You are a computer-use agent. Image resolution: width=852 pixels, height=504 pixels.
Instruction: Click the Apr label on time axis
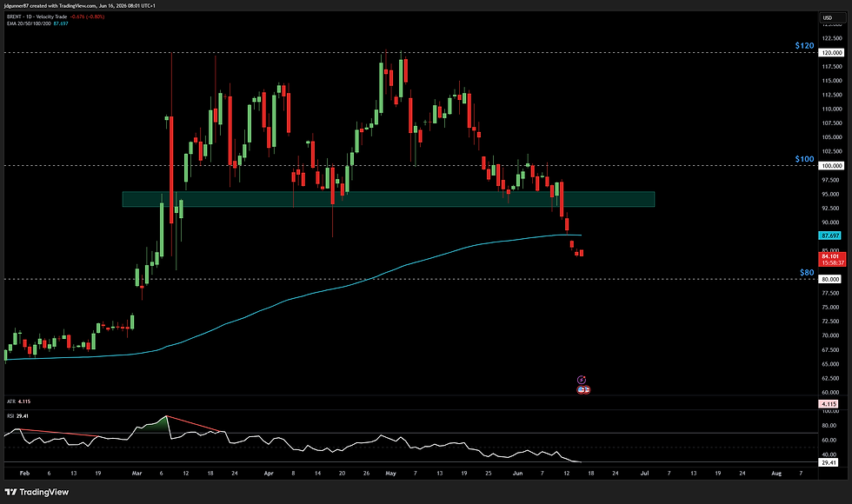click(x=269, y=473)
